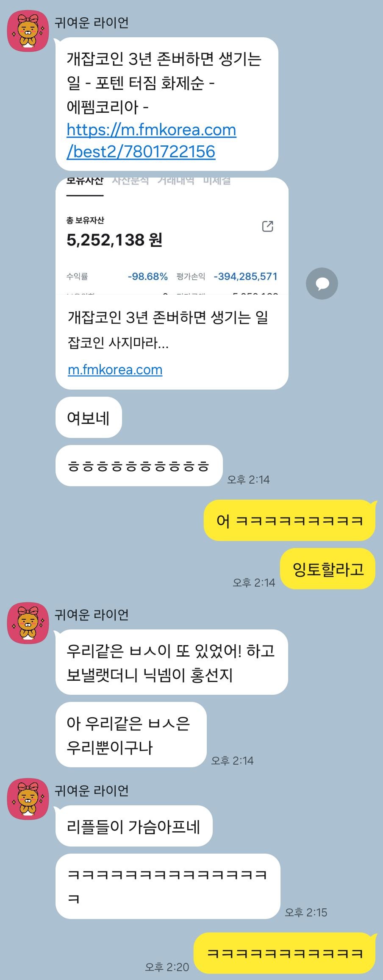The height and width of the screenshot is (980, 383).
Task: Open the https://m.fmkorea.com/best2/7801722156 hyperlink
Action: click(151, 141)
